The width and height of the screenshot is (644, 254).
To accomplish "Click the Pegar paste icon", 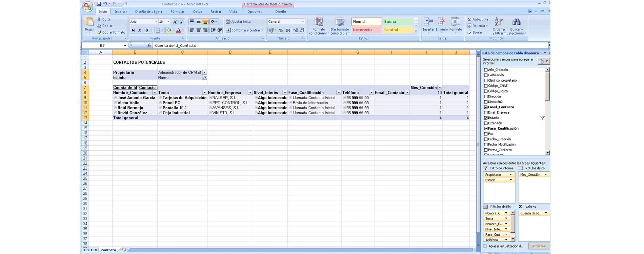I will 89,22.
